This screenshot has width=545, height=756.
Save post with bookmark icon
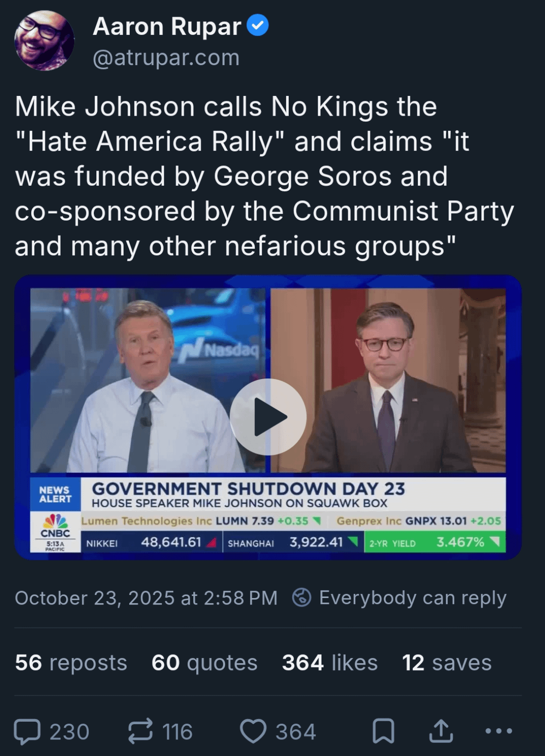click(x=384, y=731)
